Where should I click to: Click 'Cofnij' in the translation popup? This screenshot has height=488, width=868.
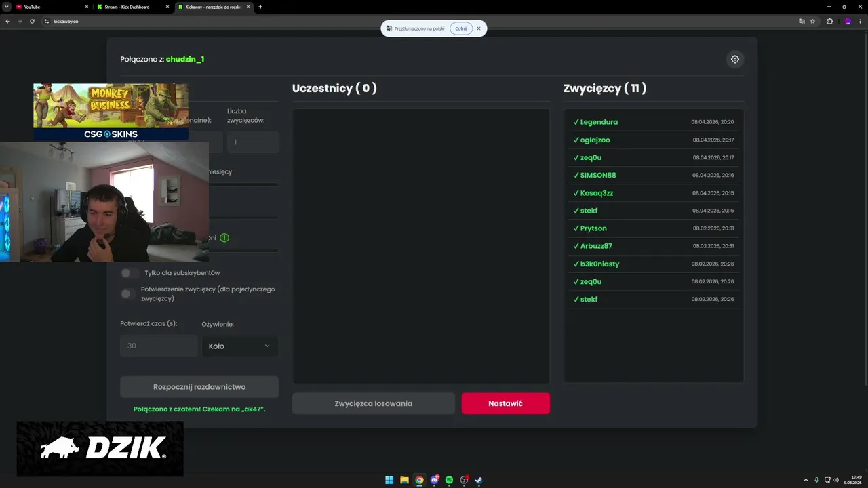tap(461, 28)
